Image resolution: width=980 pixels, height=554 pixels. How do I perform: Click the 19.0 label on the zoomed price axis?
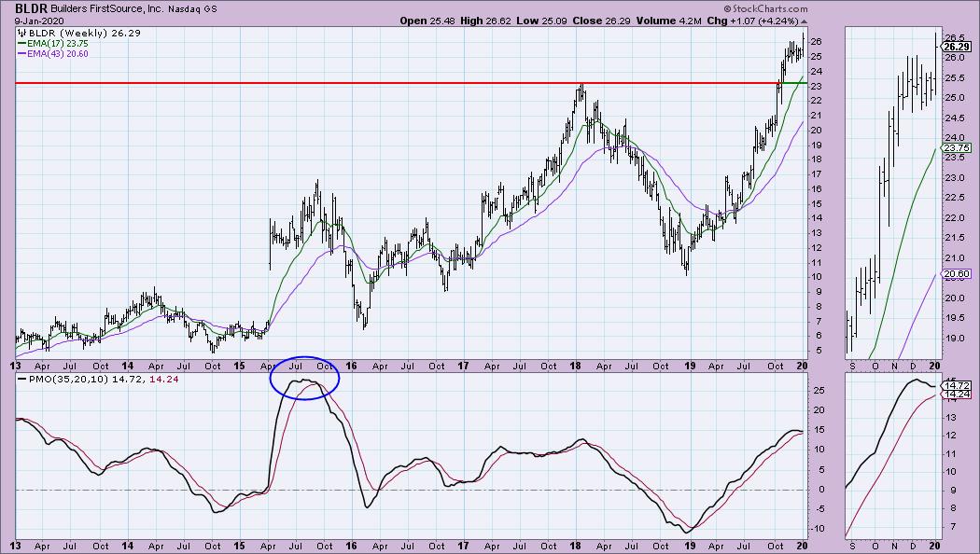(x=955, y=339)
